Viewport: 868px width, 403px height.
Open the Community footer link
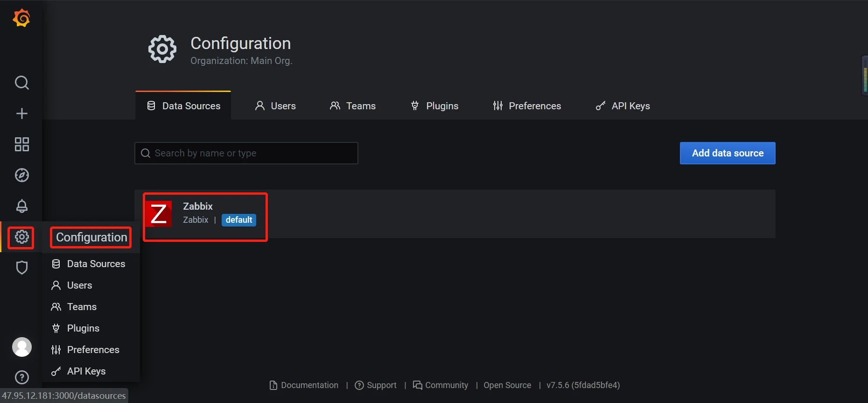tap(441, 385)
